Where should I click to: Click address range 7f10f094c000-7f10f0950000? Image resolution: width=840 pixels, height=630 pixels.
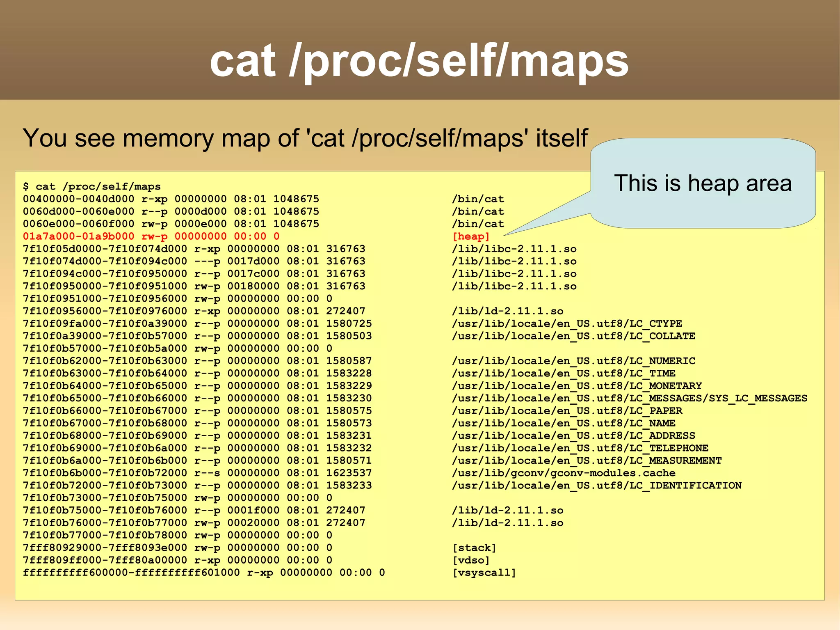click(105, 274)
